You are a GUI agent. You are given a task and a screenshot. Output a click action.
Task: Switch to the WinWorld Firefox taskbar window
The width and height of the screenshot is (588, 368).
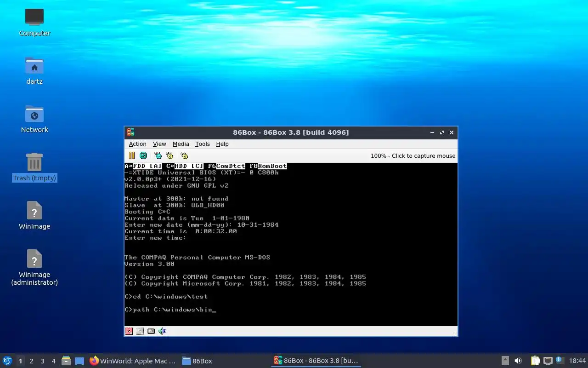tap(133, 361)
